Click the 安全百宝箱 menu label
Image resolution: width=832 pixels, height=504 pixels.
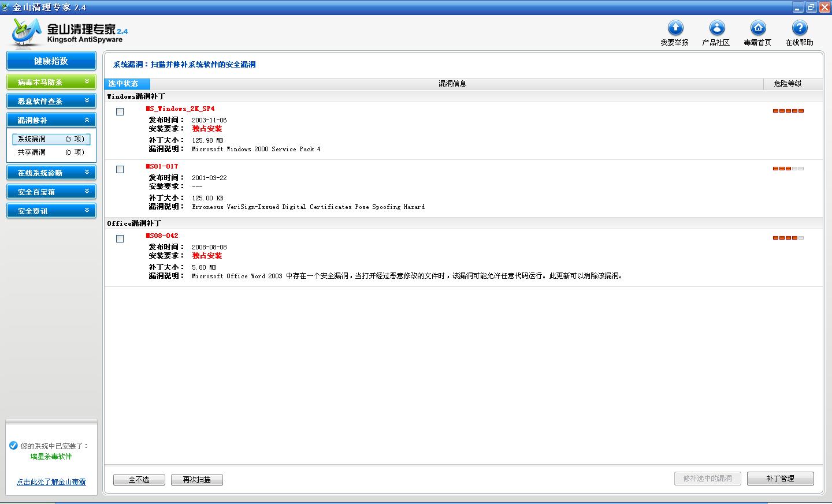(36, 192)
